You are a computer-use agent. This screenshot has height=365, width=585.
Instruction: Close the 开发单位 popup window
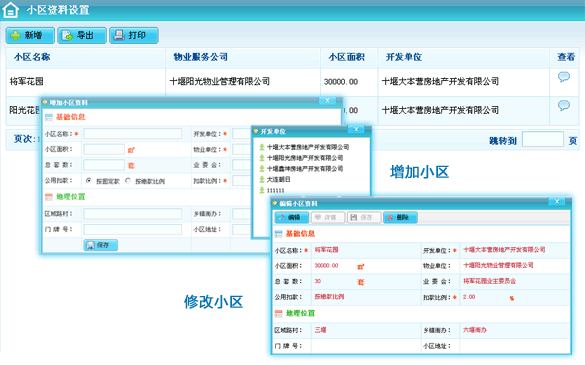[356, 129]
